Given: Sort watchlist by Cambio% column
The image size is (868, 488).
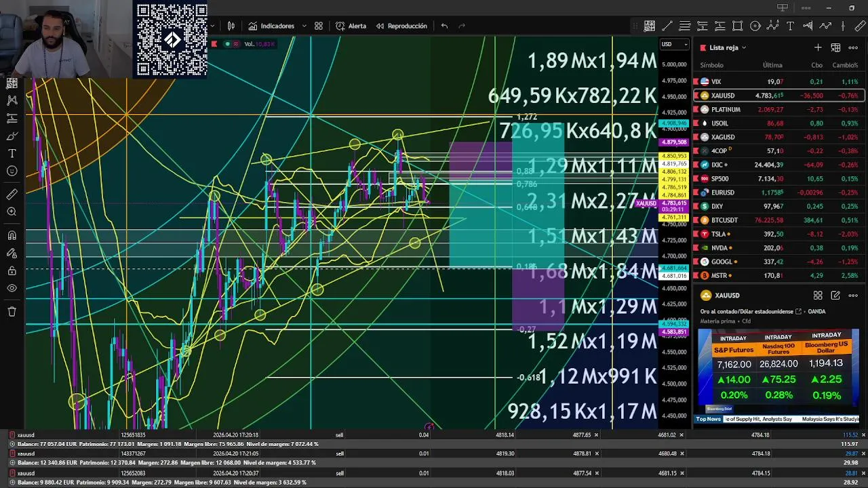Looking at the screenshot, I should 845,65.
